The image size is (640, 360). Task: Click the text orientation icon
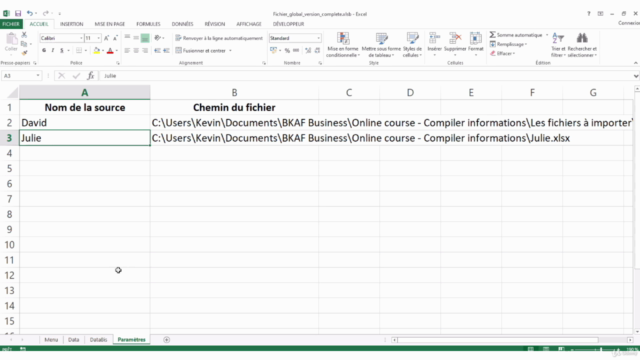pyautogui.click(x=158, y=38)
